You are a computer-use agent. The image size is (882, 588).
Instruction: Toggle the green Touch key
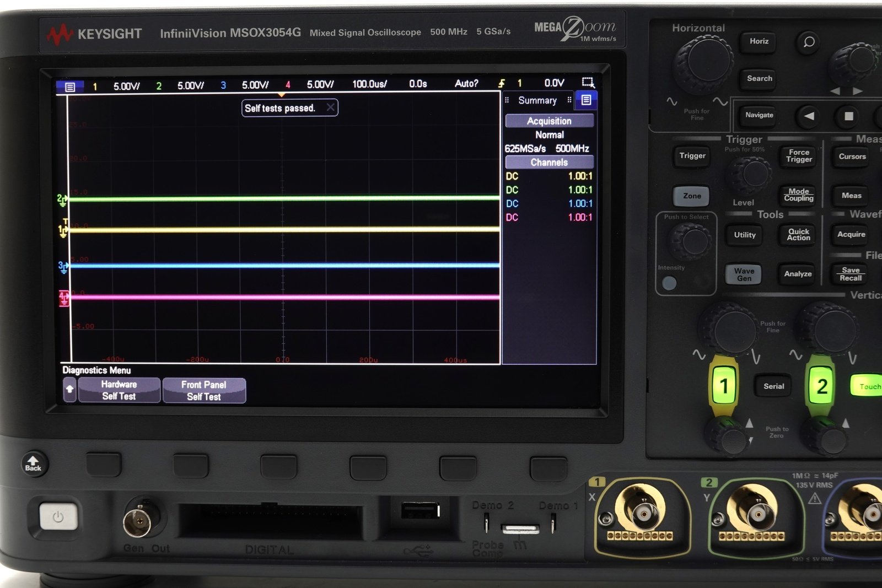pyautogui.click(x=867, y=386)
